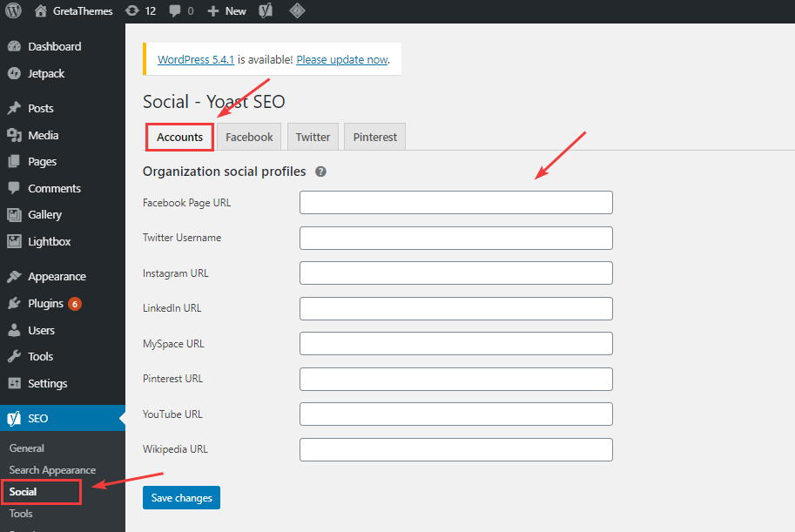Focus the MySpace URL field
The width and height of the screenshot is (795, 532).
tap(455, 343)
